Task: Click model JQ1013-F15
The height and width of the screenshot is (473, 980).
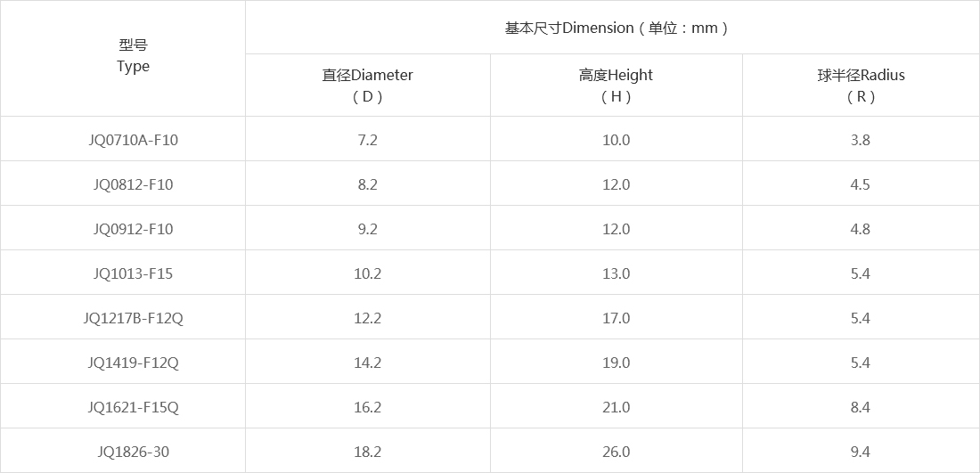Action: pos(133,273)
